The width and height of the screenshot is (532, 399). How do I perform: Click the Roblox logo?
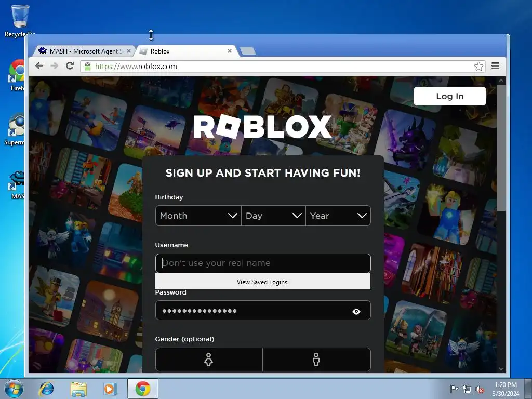coord(262,127)
